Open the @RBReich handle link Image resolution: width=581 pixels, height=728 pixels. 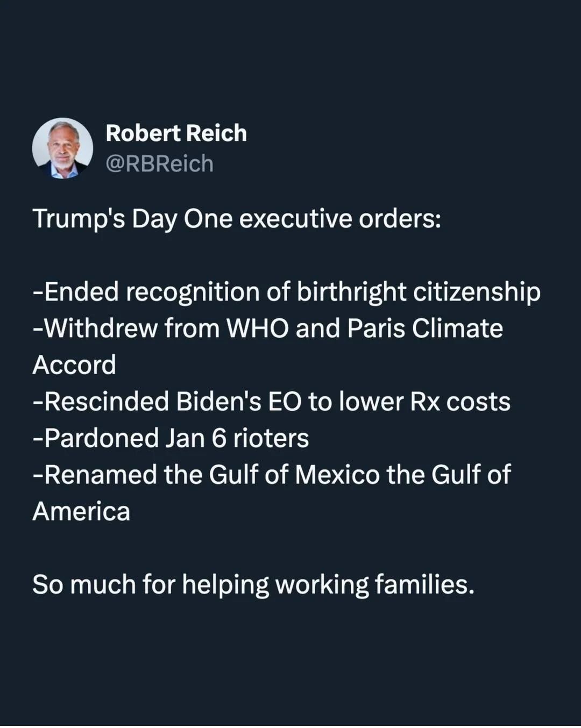[159, 163]
